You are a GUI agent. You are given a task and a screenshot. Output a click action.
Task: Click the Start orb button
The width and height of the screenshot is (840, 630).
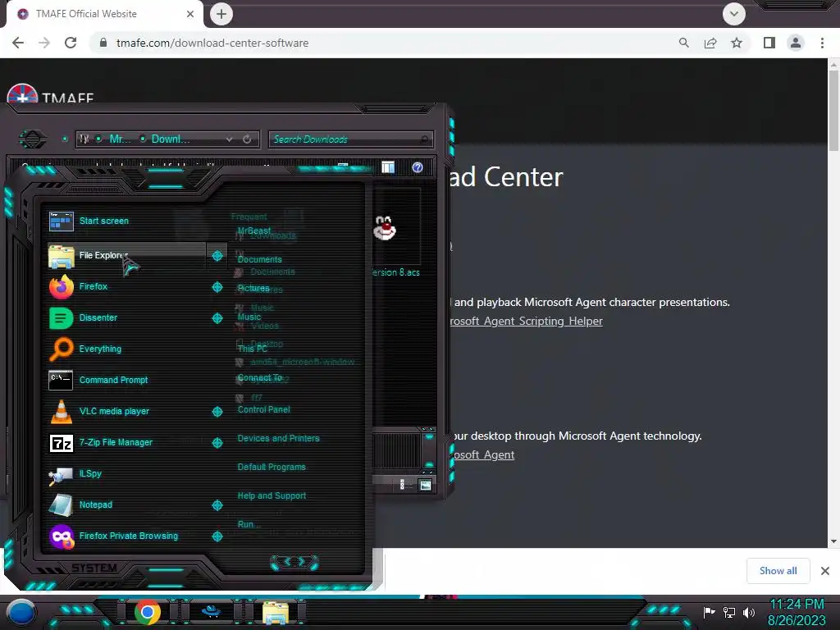(x=21, y=612)
